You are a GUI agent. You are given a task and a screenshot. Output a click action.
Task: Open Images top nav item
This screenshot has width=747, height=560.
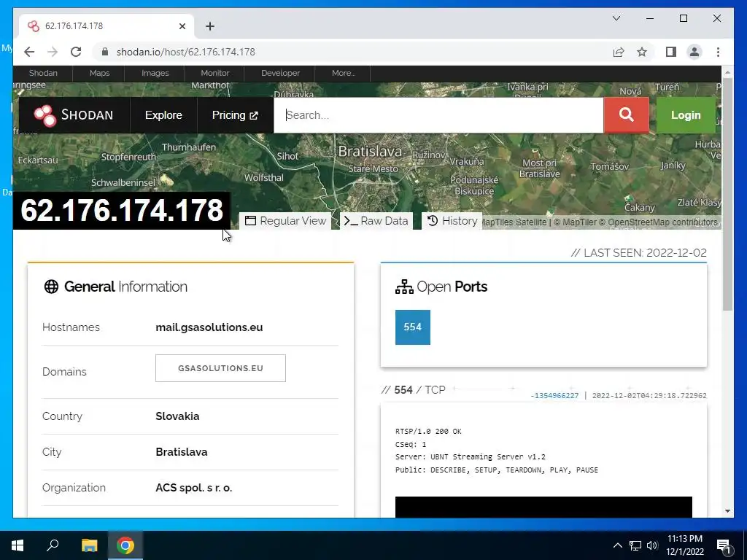pyautogui.click(x=155, y=74)
